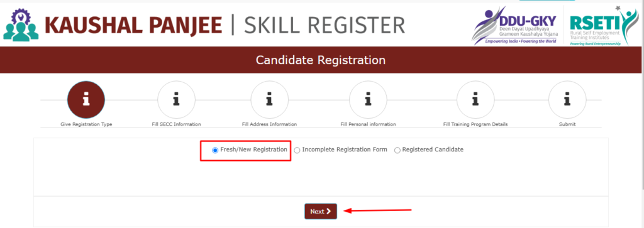Select Fresh/New Registration radio button

(x=215, y=151)
